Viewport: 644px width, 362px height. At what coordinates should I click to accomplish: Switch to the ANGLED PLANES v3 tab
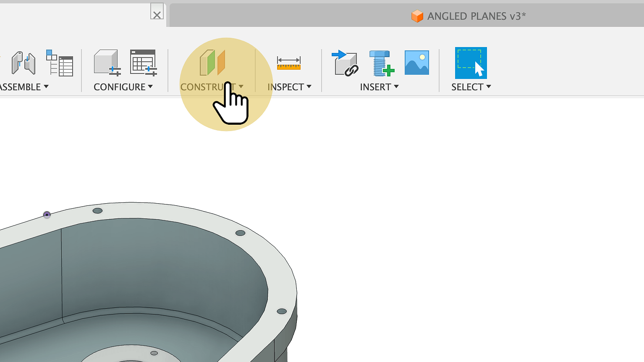point(469,16)
